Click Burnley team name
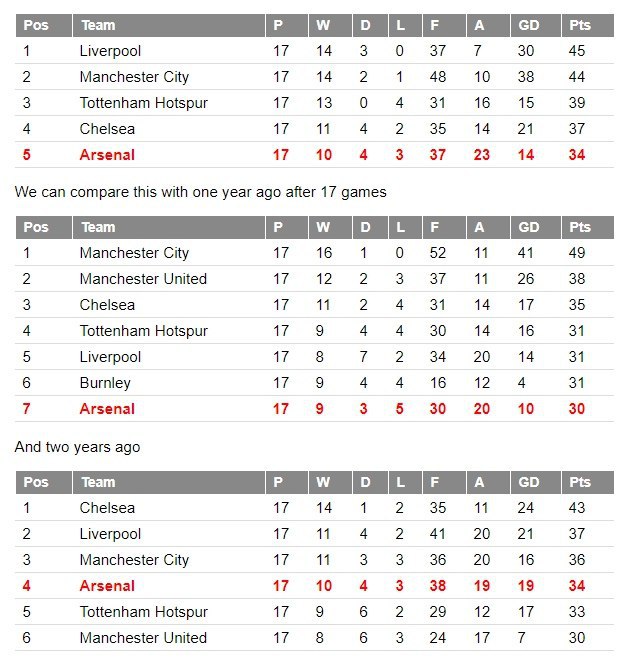Image resolution: width=629 pixels, height=669 pixels. point(105,383)
